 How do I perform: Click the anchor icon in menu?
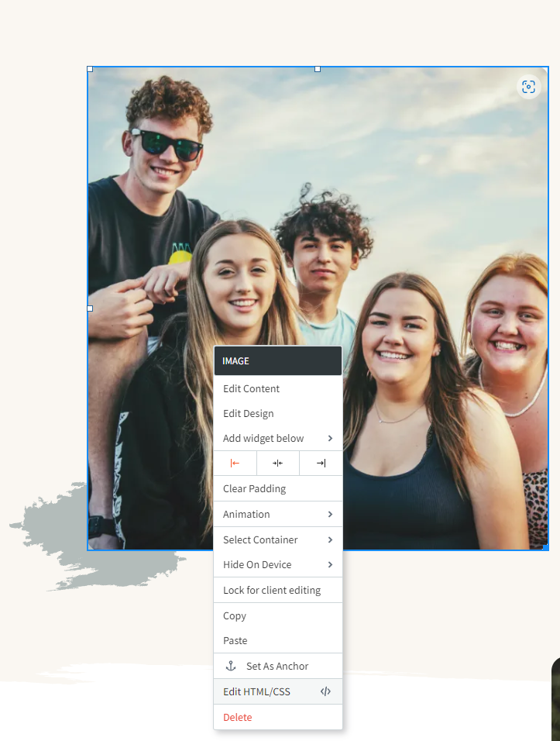click(x=230, y=666)
